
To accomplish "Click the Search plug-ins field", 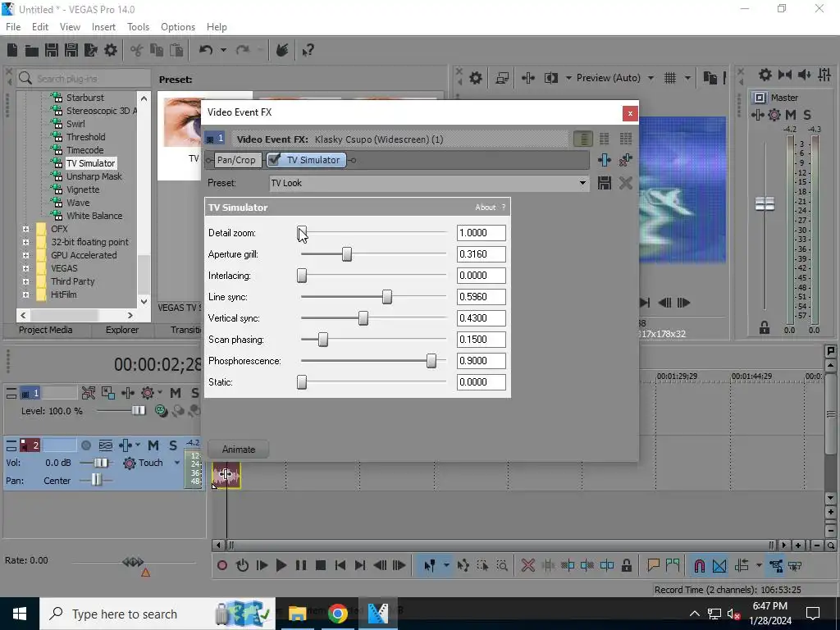I will pos(84,79).
